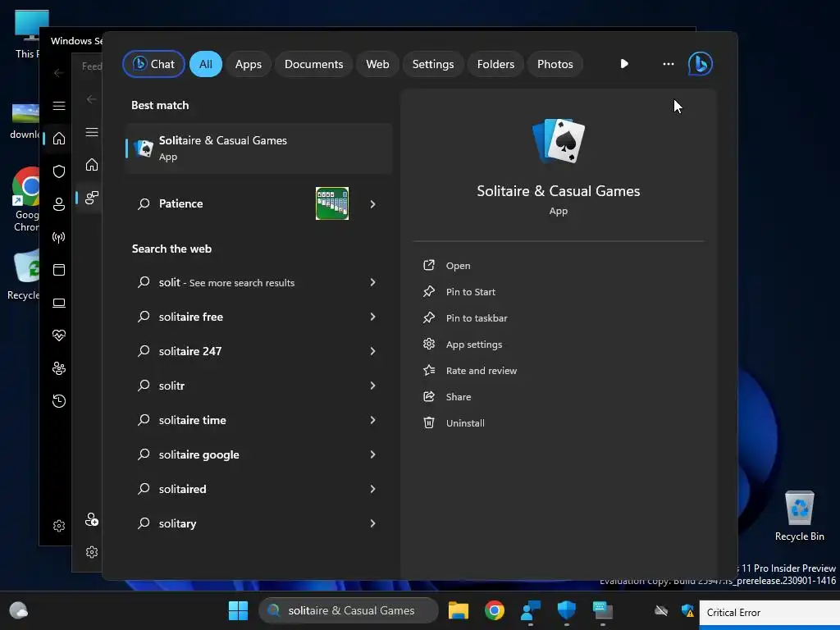Image resolution: width=840 pixels, height=630 pixels.
Task: Expand the 'solitaire 247' chevron
Action: (x=373, y=351)
